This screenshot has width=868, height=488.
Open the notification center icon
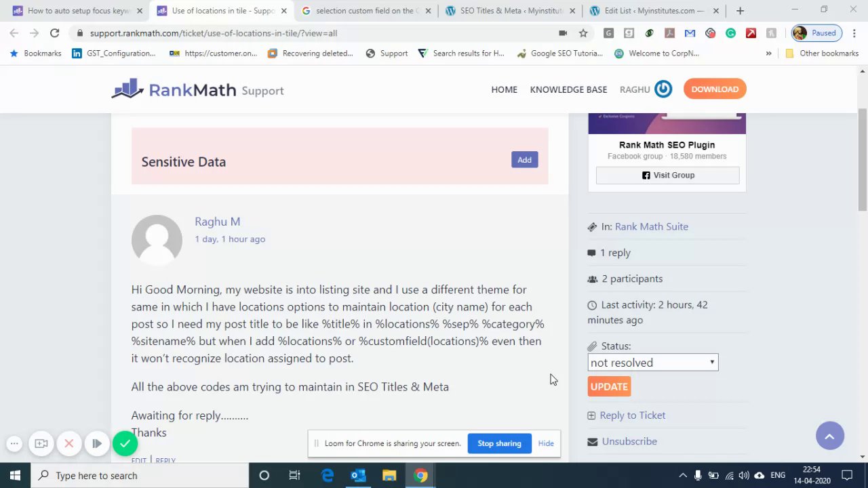[x=847, y=476]
